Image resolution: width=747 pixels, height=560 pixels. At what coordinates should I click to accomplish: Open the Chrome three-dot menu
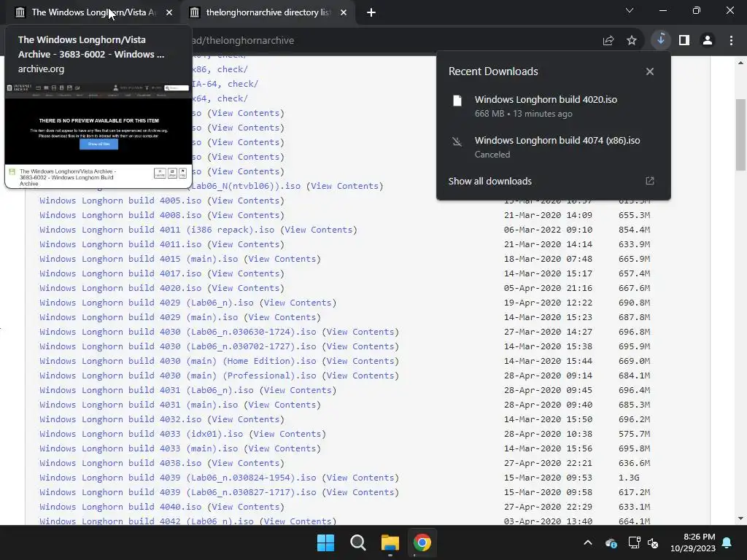(731, 41)
